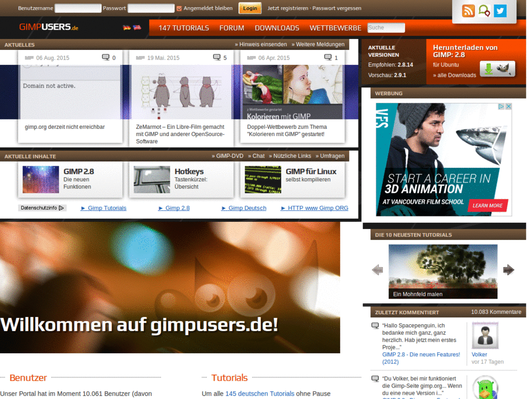The width and height of the screenshot is (532, 399).
Task: Open 'Ein Mohnfeld malen' tutorial image
Action: point(443,271)
